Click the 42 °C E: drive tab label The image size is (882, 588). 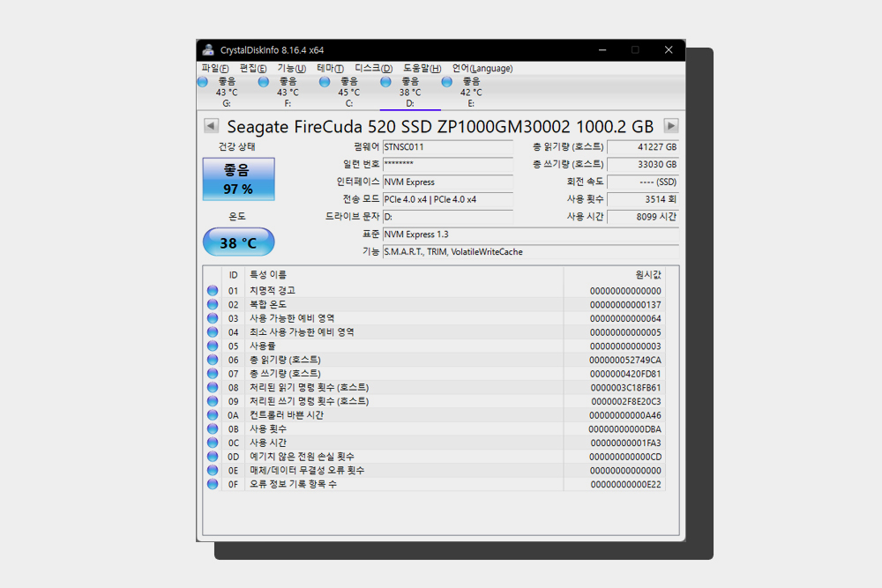(x=471, y=93)
